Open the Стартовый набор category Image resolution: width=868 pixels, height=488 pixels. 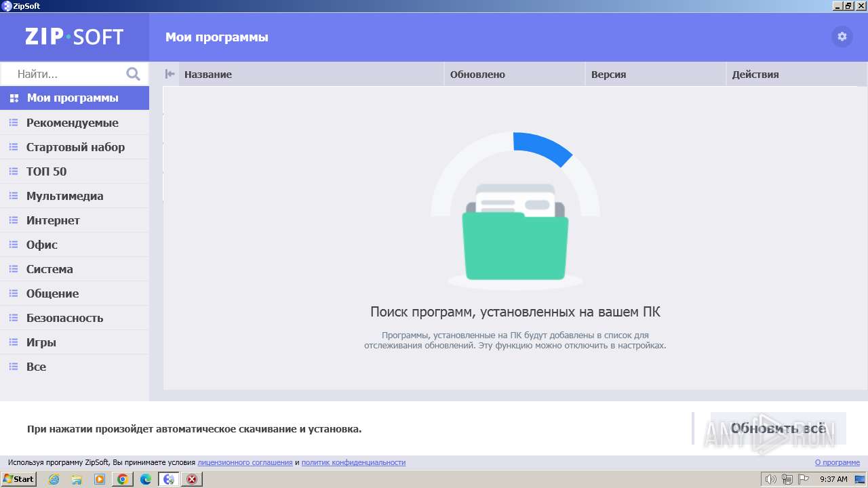(x=75, y=147)
